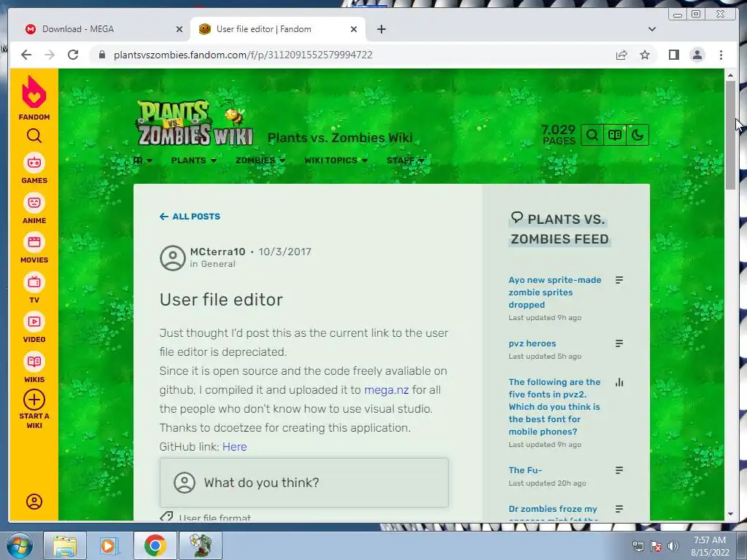Close the User file editor tab
This screenshot has width=747, height=560.
354,29
